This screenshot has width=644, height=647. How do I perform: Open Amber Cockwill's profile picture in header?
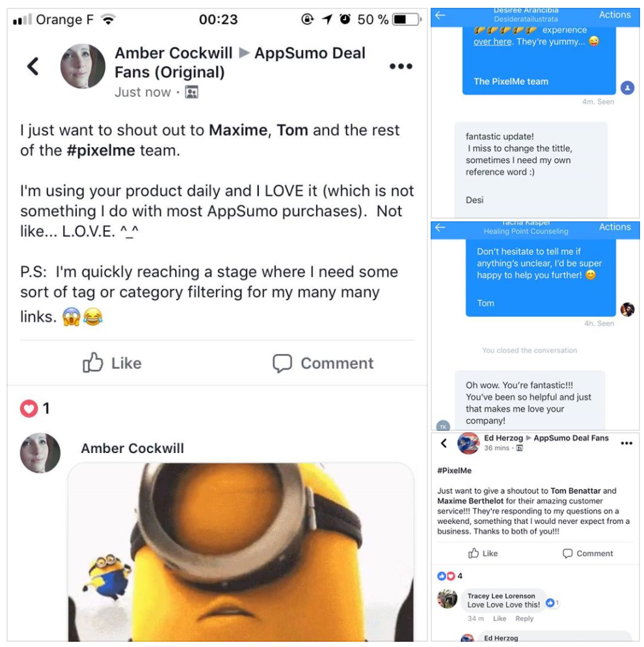point(83,66)
